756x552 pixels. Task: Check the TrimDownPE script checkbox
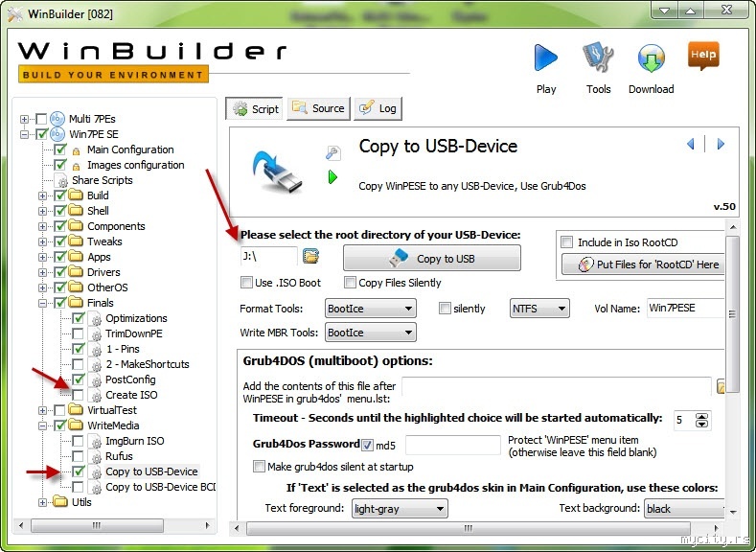(x=78, y=333)
